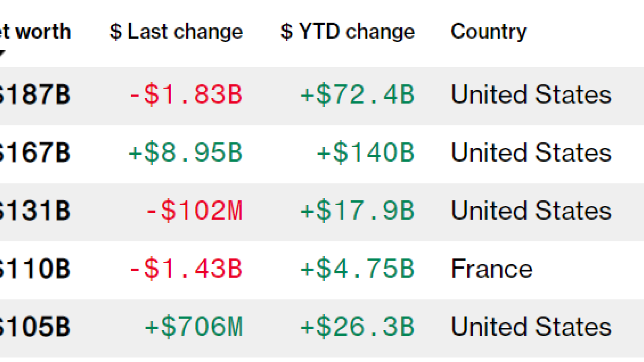Select the +$706M last change value
The width and height of the screenshot is (644, 362).
pos(194,327)
